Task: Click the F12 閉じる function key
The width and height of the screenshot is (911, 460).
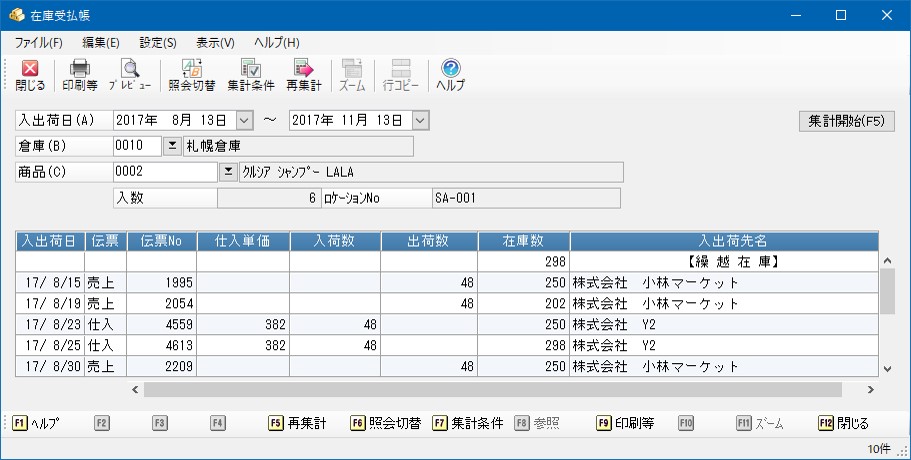Action: 843,423
